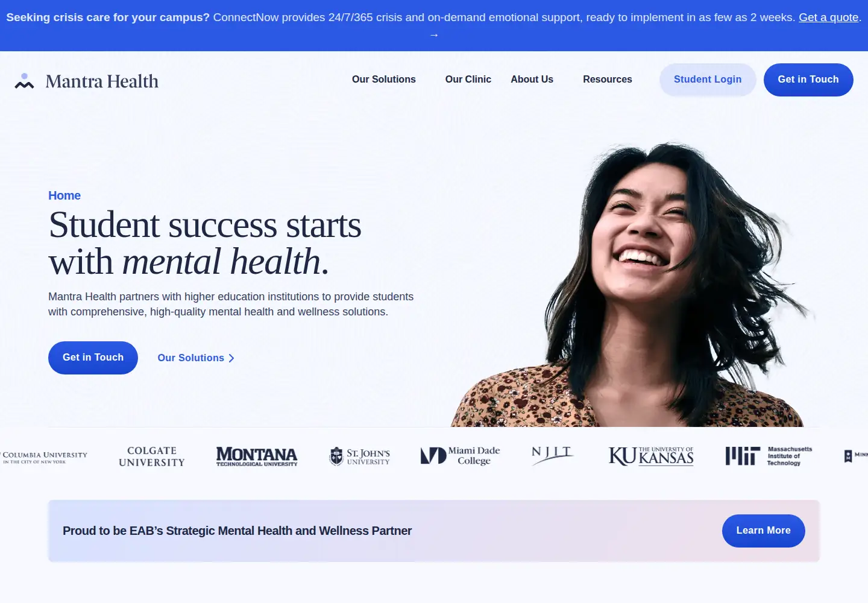The width and height of the screenshot is (868, 603).
Task: Follow the Get a quote link
Action: [x=829, y=17]
